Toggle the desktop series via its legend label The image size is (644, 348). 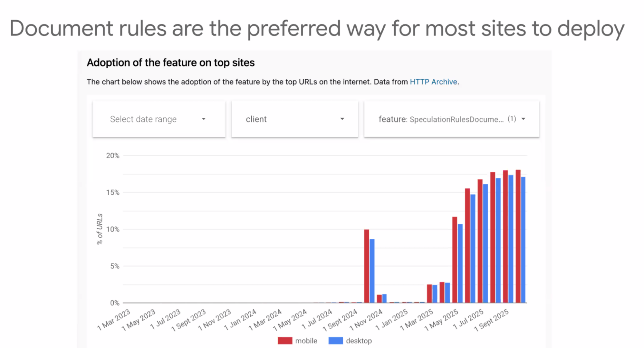tap(359, 341)
